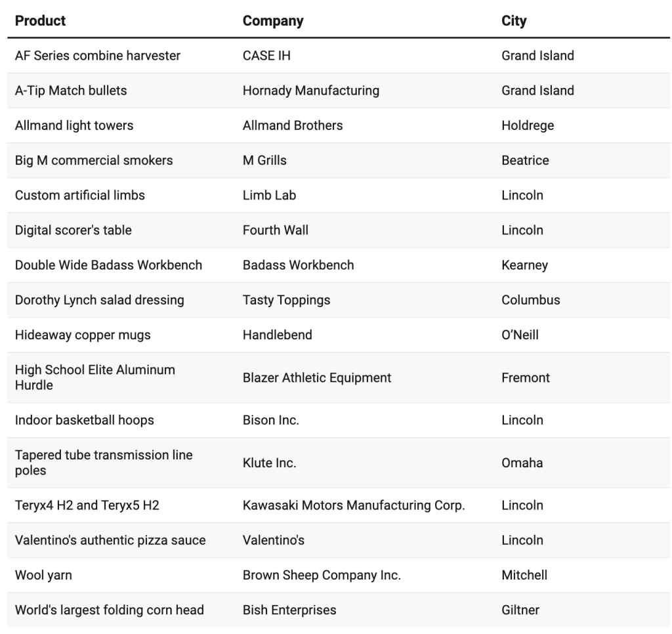Click the Bison Inc. company cell
The image size is (672, 634).
click(x=271, y=420)
